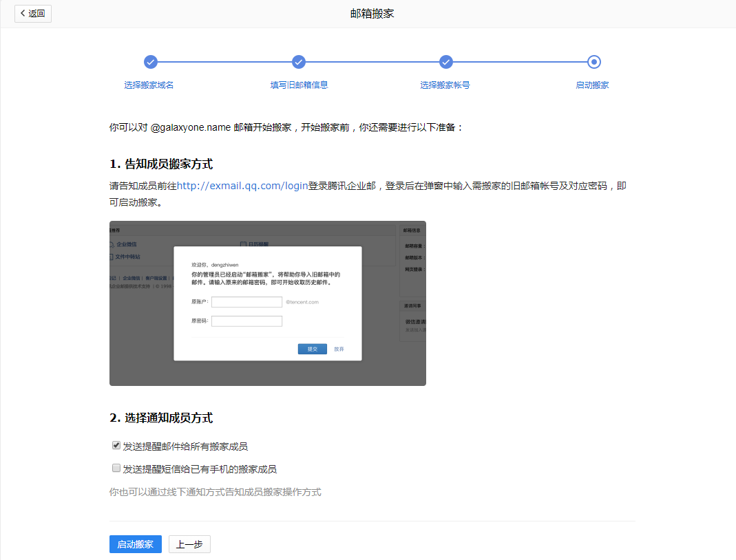Uncheck 发送提醒邮件给所有搬家成员 checkbox
The height and width of the screenshot is (560, 736).
pyautogui.click(x=116, y=446)
